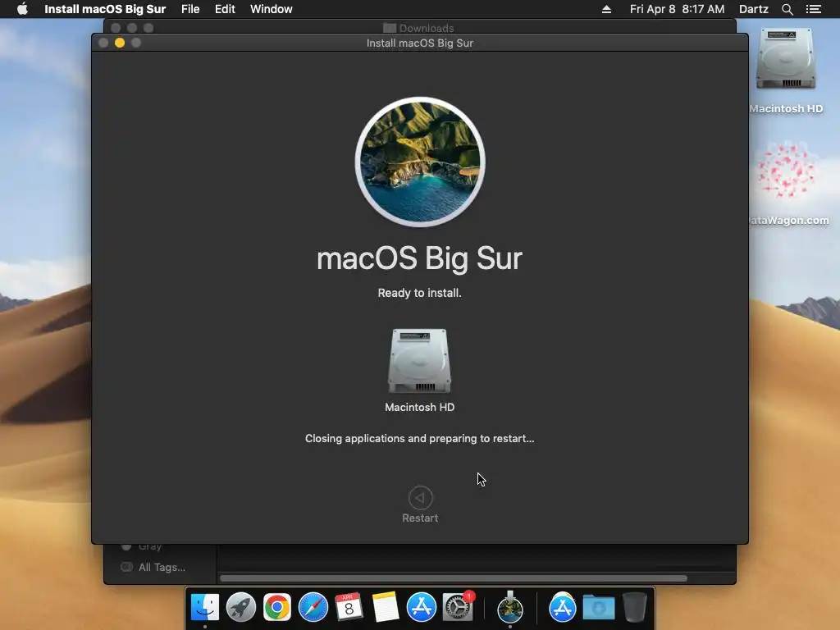Open the Downloads folder stack in Dock
The width and height of the screenshot is (840, 630).
tap(598, 607)
